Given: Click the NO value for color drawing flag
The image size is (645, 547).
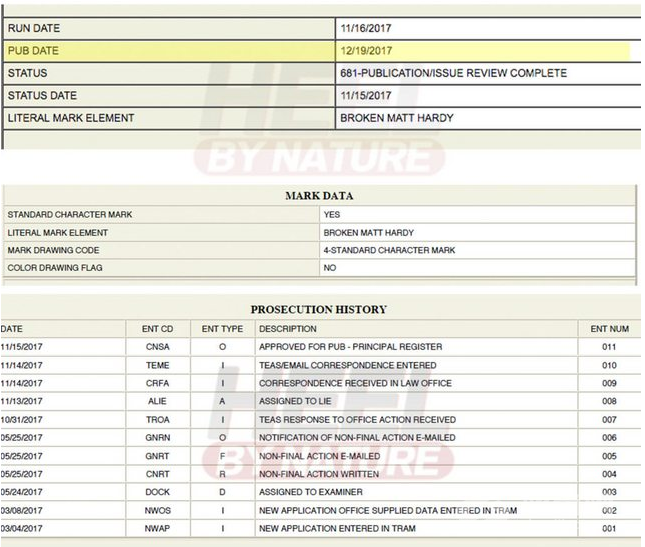Looking at the screenshot, I should coord(329,268).
